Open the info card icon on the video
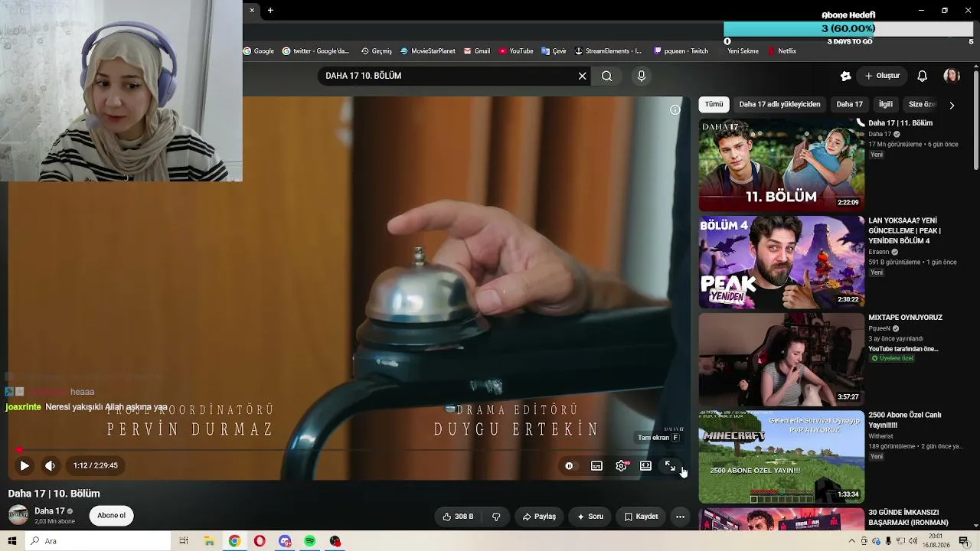Image resolution: width=980 pixels, height=551 pixels. click(675, 110)
